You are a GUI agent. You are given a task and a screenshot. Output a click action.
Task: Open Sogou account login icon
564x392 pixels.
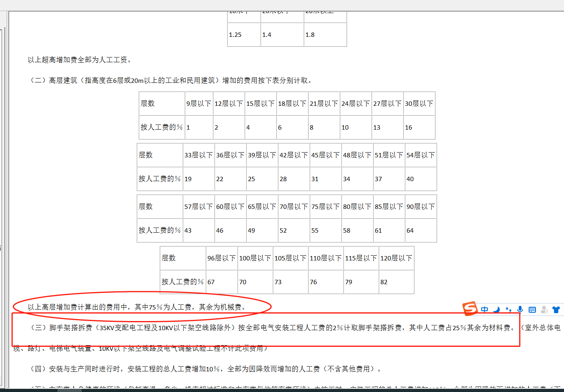point(544,310)
